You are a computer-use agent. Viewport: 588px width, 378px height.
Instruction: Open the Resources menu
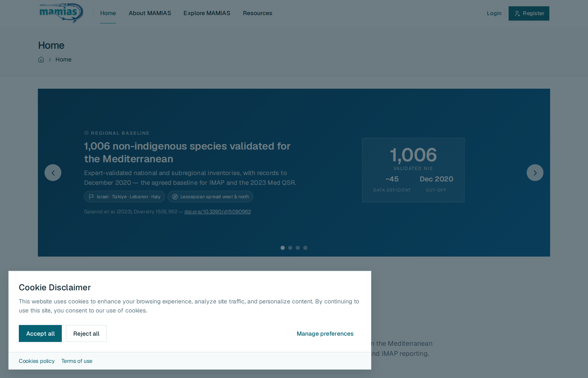point(258,13)
